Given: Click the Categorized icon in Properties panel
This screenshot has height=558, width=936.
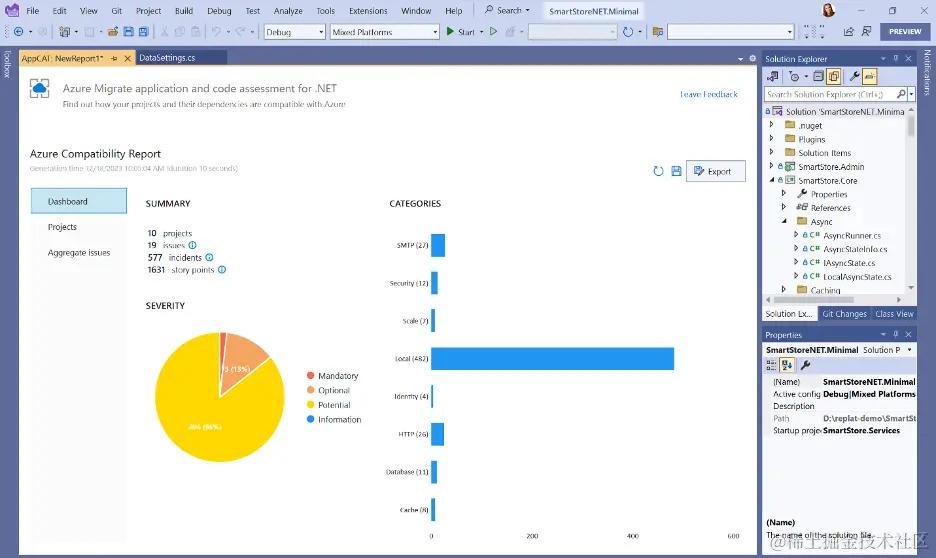Looking at the screenshot, I should coord(771,365).
